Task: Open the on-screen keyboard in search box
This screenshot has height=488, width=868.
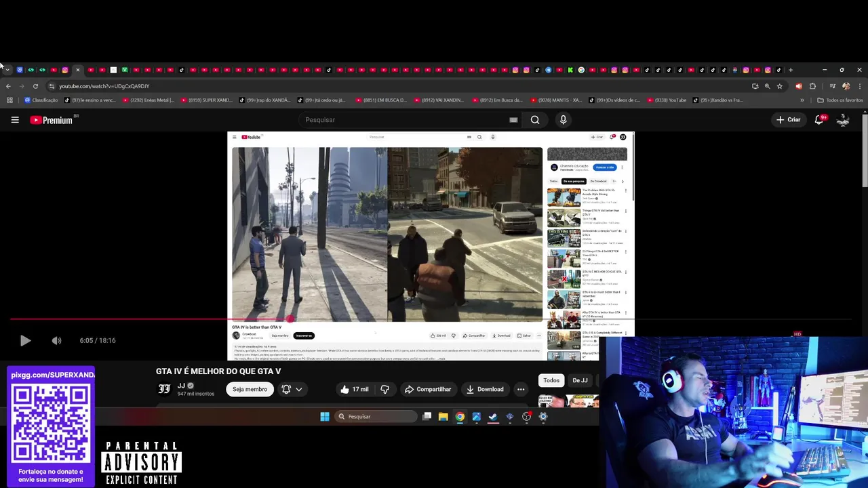Action: (513, 120)
